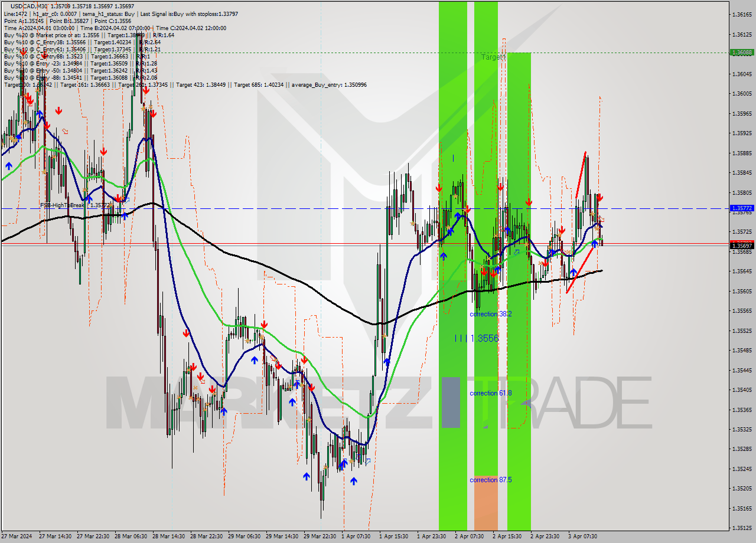Click the '1 Apr 23:30' time axis label
The height and width of the screenshot is (543, 756).
tap(431, 537)
